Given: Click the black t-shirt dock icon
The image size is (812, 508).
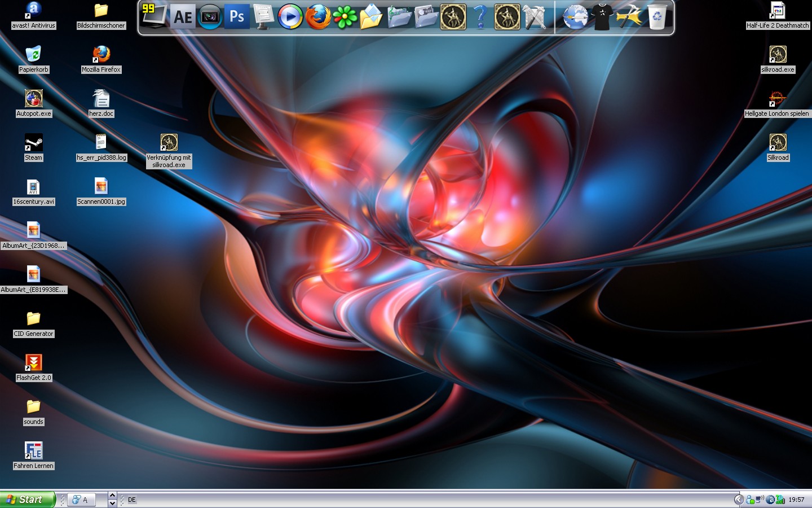Looking at the screenshot, I should coord(602,17).
